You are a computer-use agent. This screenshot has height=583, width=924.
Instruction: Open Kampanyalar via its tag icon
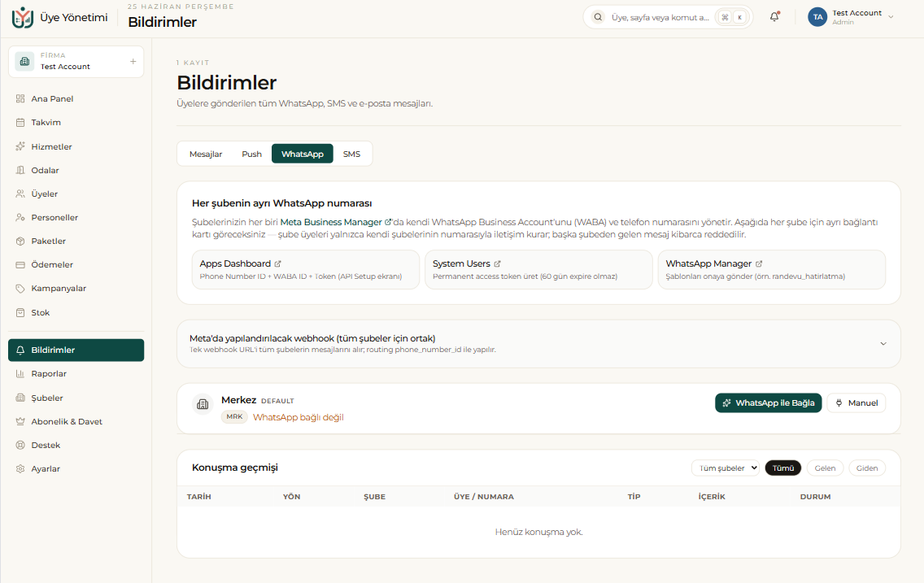20,289
